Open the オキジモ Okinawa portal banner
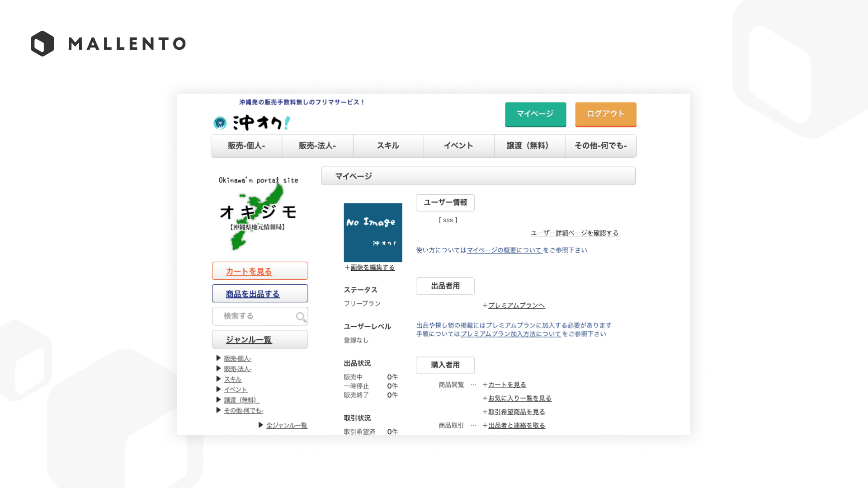The height and width of the screenshot is (488, 868). coord(259,212)
